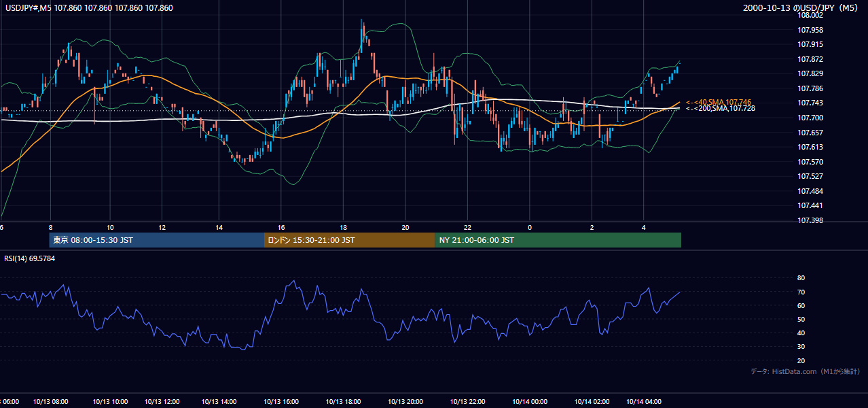Click RSI axis level 50
The width and height of the screenshot is (868, 408).
tap(801, 319)
